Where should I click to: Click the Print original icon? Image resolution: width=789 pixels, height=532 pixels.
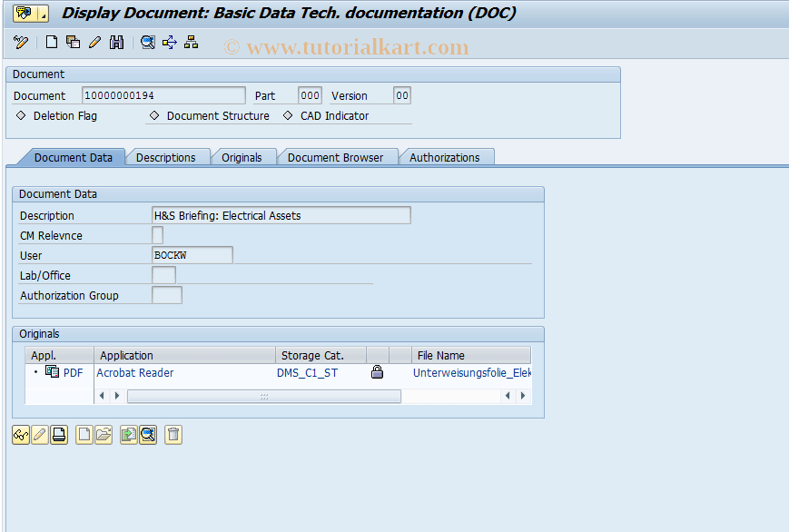(58, 435)
